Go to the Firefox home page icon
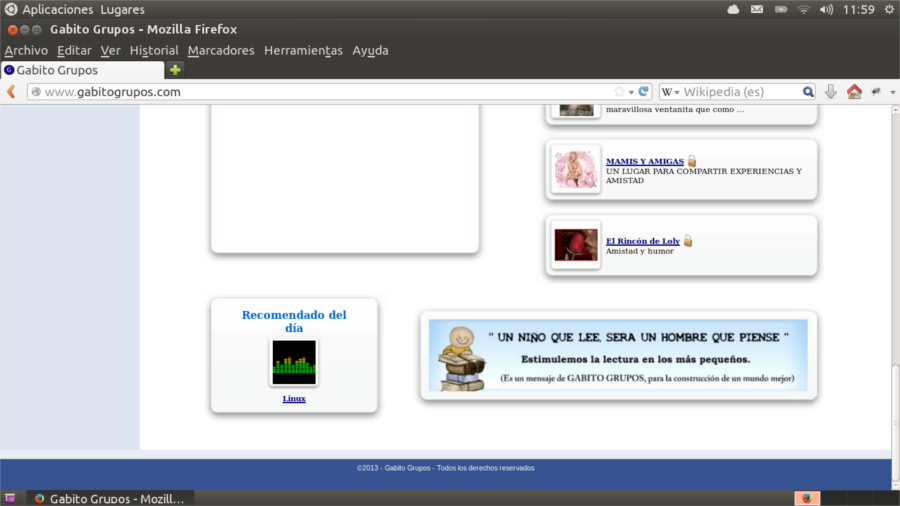900x506 pixels. coord(854,92)
